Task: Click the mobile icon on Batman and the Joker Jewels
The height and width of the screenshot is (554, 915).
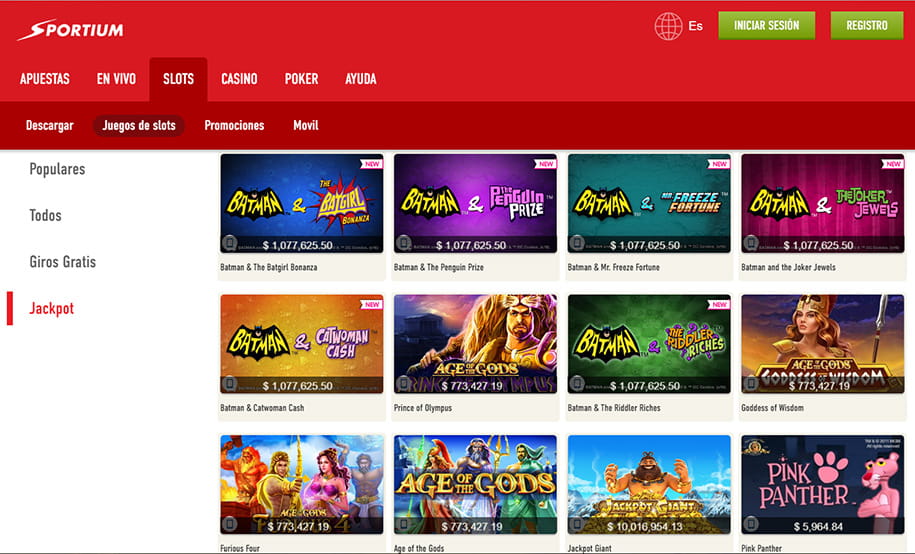Action: (750, 242)
